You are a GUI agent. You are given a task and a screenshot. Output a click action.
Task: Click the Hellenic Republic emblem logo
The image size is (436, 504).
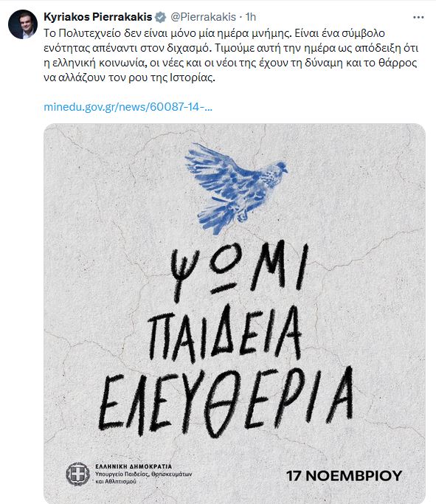pos(77,474)
